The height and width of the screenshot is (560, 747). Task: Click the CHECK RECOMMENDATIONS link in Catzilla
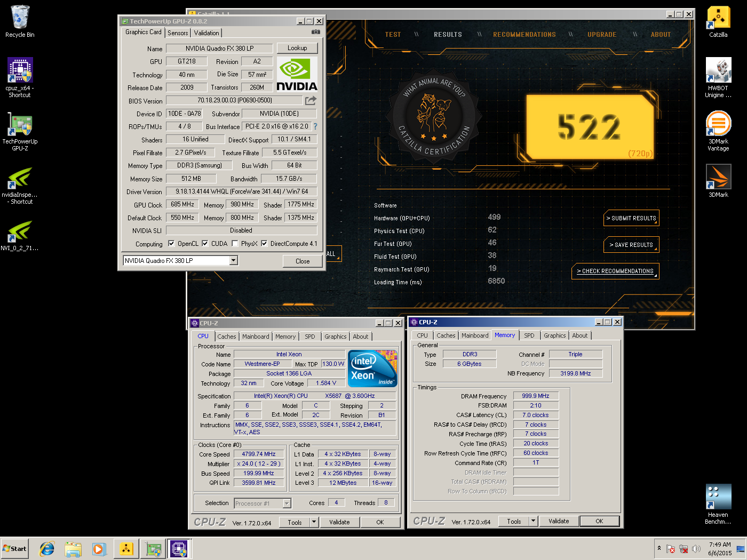tap(615, 271)
